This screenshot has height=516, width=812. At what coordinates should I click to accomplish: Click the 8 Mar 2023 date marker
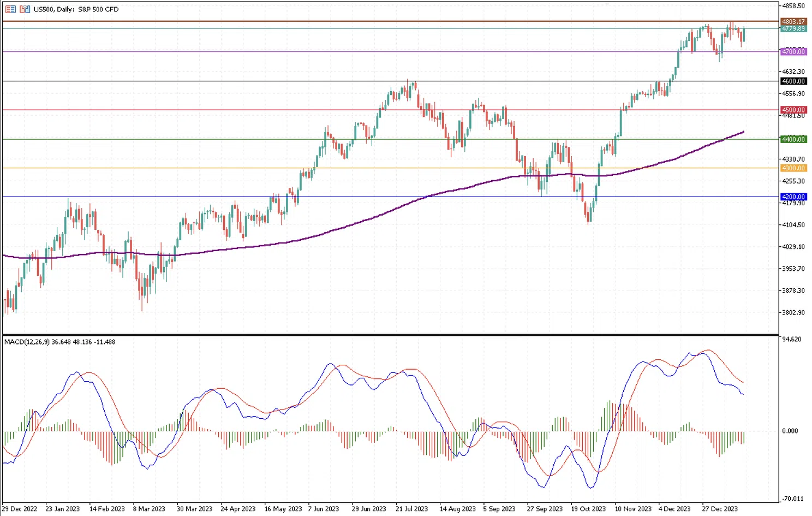tap(149, 509)
